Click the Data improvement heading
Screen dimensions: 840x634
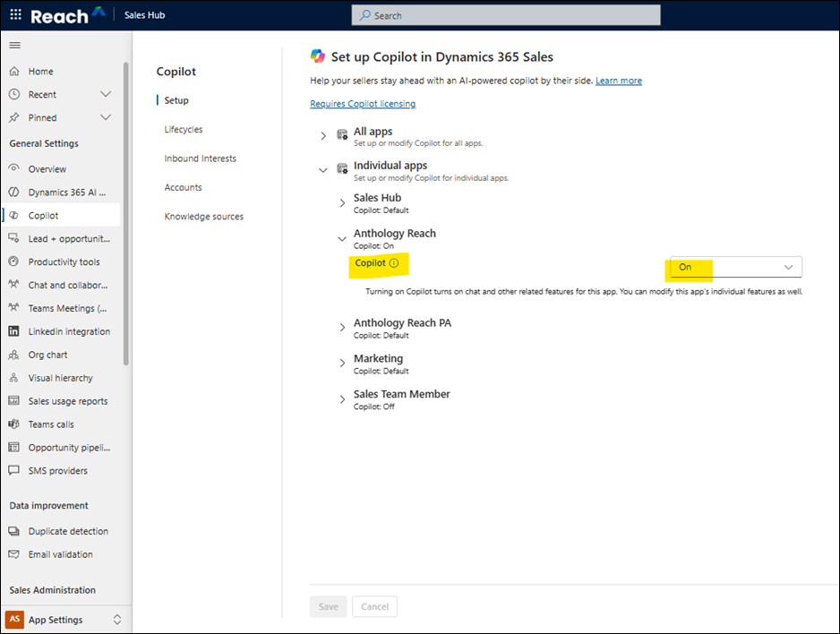(x=48, y=505)
